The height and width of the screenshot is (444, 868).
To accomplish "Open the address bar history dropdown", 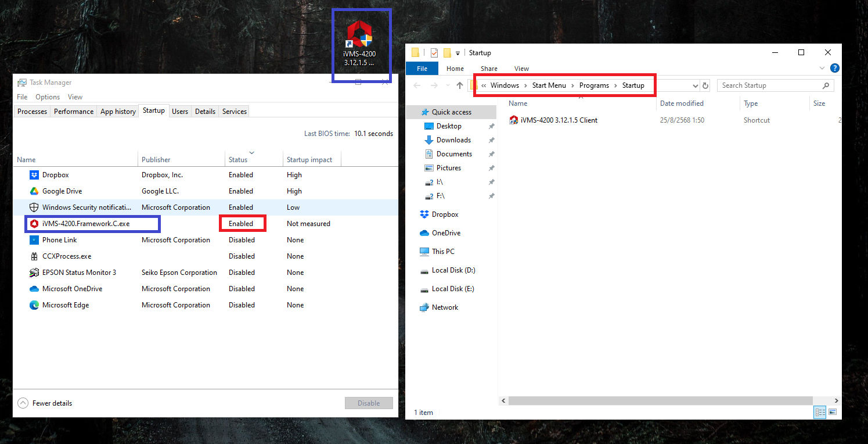I will (x=696, y=85).
